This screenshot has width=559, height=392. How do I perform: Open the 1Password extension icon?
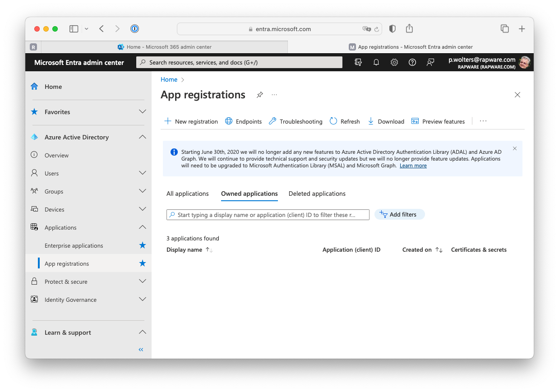coord(134,29)
